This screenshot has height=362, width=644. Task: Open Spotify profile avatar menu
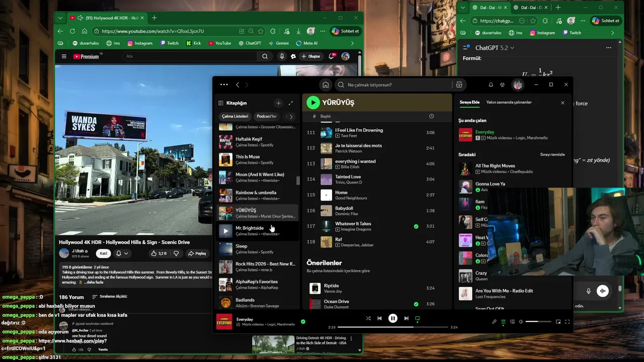click(x=518, y=85)
